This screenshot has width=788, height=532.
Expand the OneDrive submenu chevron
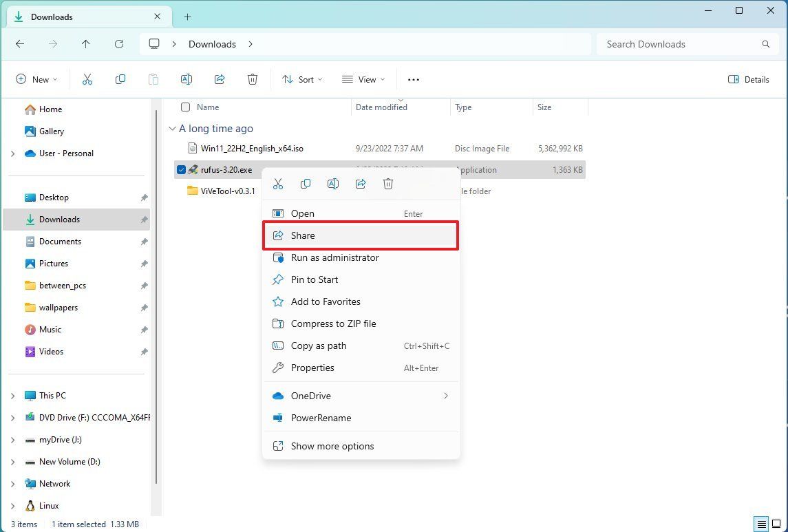[x=446, y=396]
